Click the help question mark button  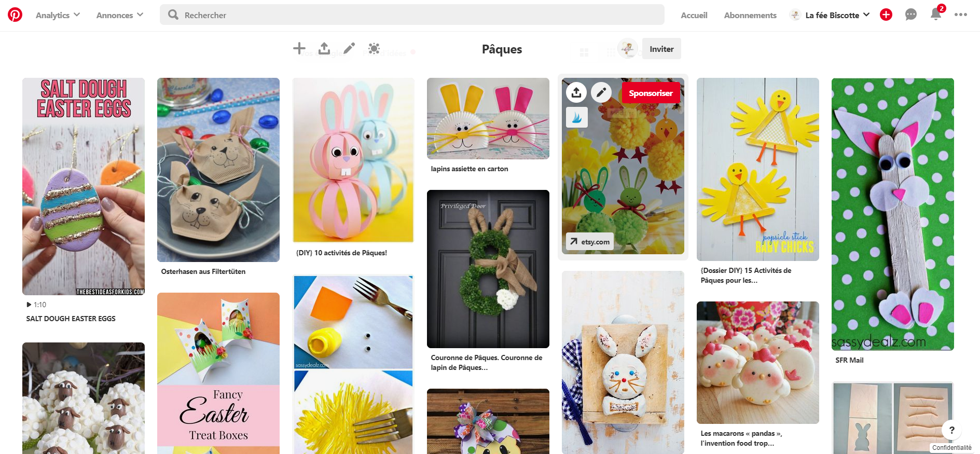click(x=951, y=430)
